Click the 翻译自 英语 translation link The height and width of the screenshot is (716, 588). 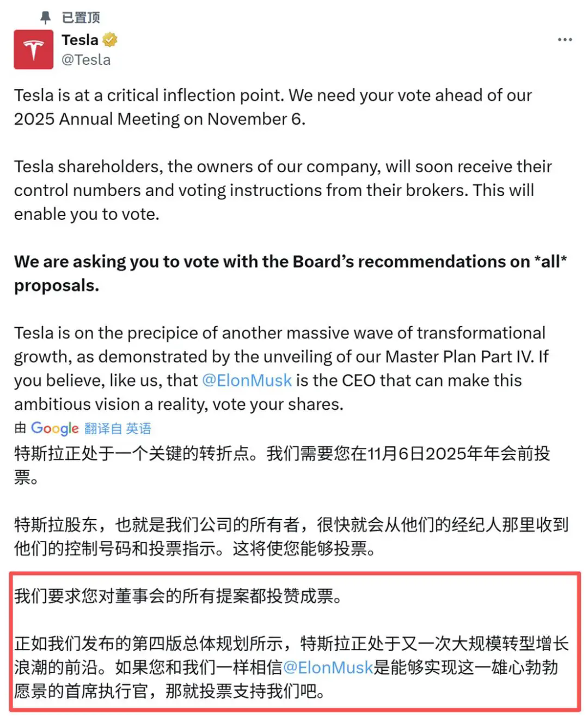click(x=118, y=429)
